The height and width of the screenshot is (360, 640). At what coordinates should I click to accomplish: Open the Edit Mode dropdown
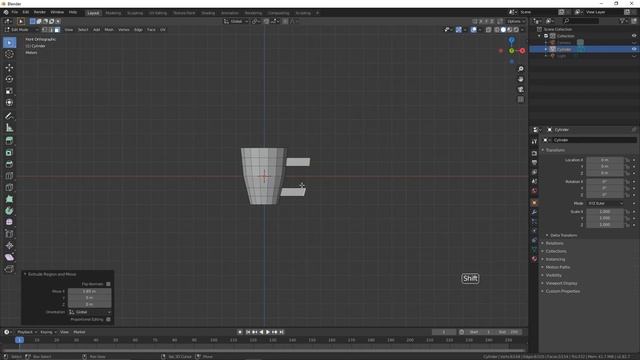click(x=21, y=30)
